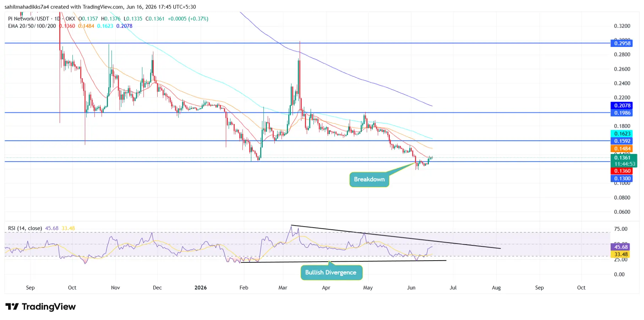Image resolution: width=644 pixels, height=320 pixels.
Task: Click the Sep label at far-right time axis
Action: (x=539, y=288)
